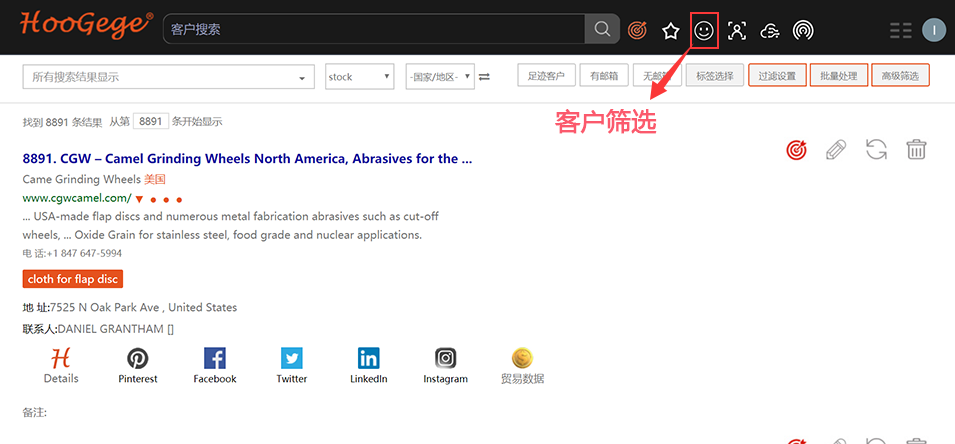955x444 pixels.
Task: Click the 美国 country label
Action: tap(155, 180)
